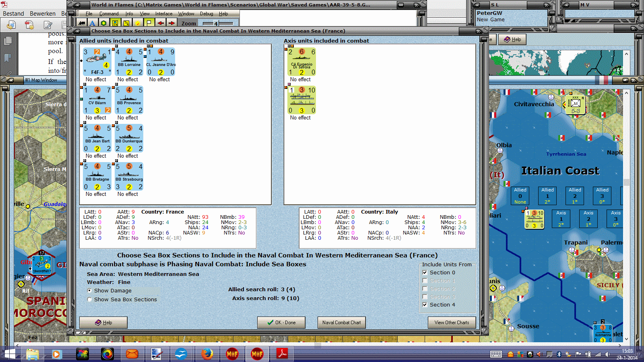
Task: Click the Axis convoy counter in Italian Coast
Action: [535, 219]
